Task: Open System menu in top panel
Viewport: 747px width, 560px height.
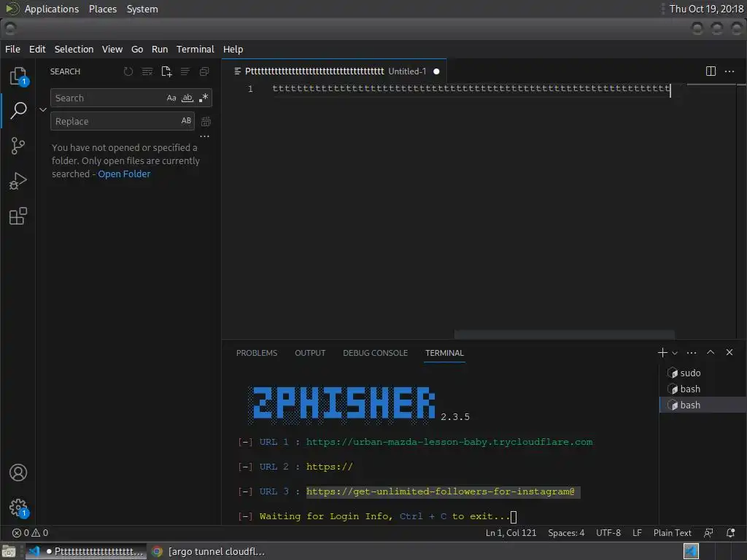Action: point(142,9)
